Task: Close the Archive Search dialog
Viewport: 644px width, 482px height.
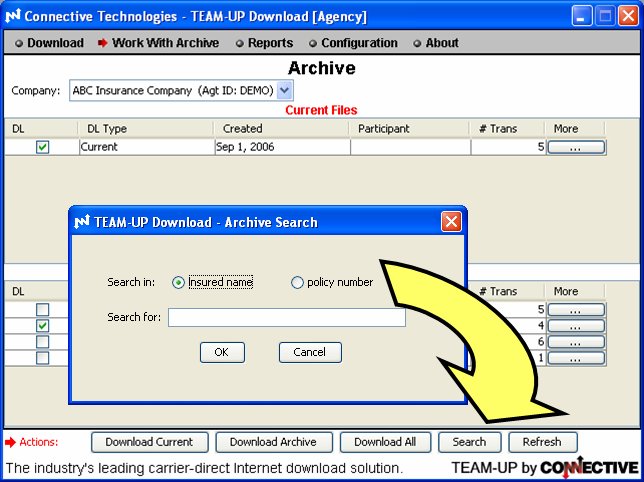Action: [x=451, y=222]
